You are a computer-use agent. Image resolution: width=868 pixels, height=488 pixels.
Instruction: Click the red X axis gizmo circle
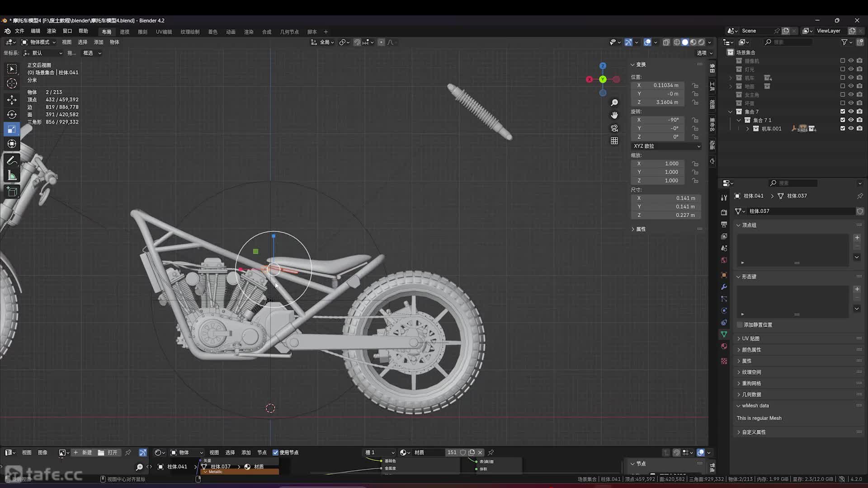point(589,80)
